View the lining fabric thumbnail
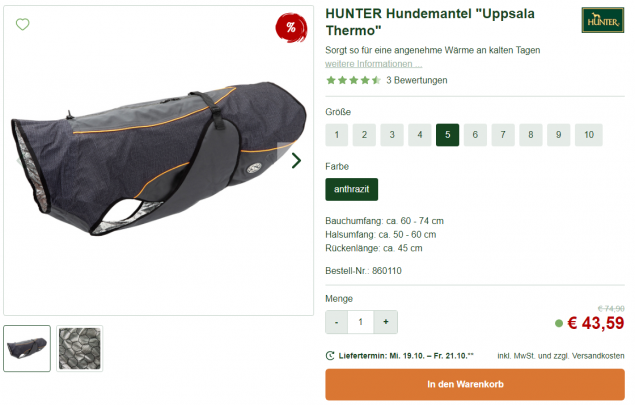635x405 pixels. point(79,348)
